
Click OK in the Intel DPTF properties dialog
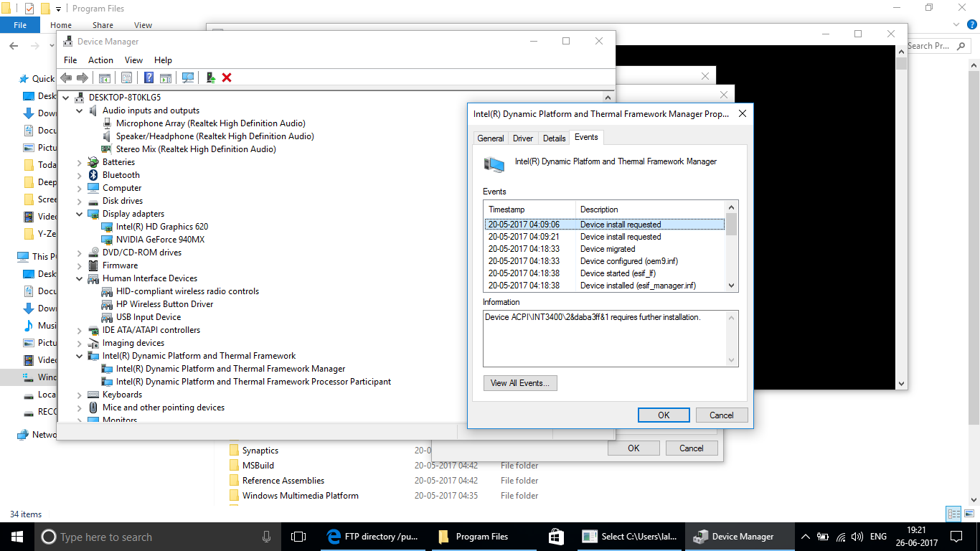pyautogui.click(x=664, y=415)
